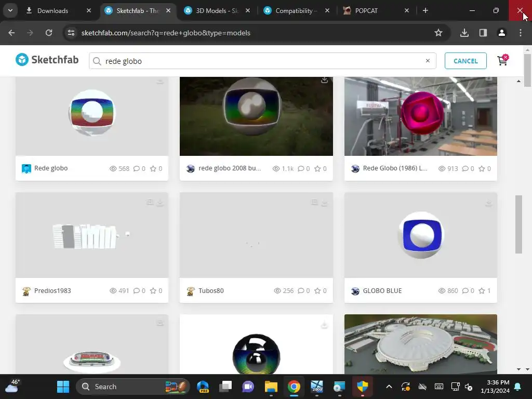This screenshot has height=399, width=532.
Task: Open the tab search dropdown arrow
Action: coord(10,10)
